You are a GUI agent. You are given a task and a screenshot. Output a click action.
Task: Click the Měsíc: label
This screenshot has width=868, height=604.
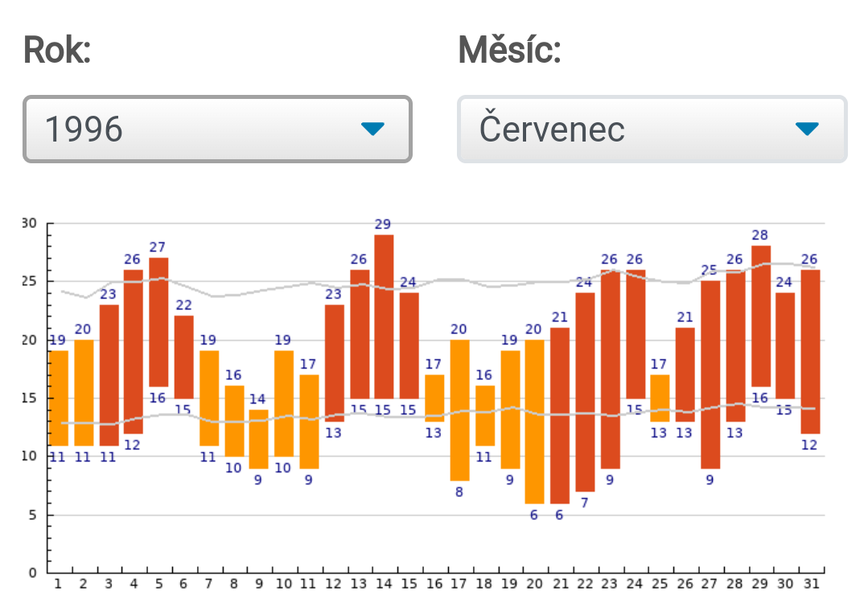[x=509, y=51]
